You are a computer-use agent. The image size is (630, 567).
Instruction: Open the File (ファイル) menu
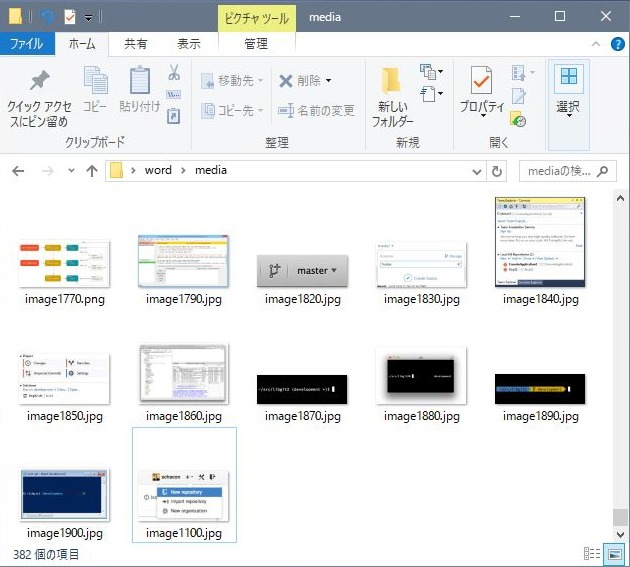26,44
